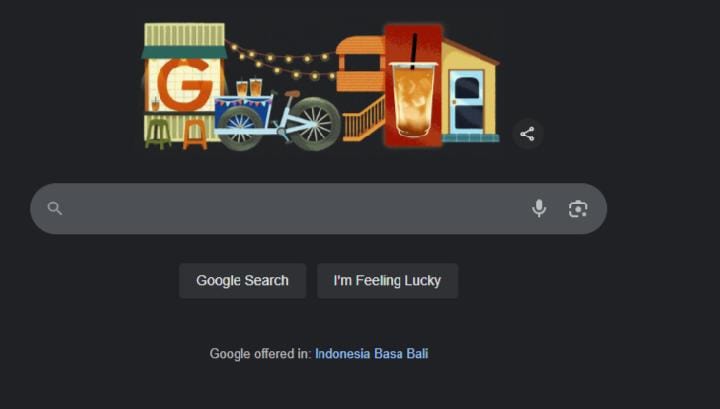This screenshot has width=720, height=409.
Task: Click the blue door of yellow house
Action: [467, 102]
